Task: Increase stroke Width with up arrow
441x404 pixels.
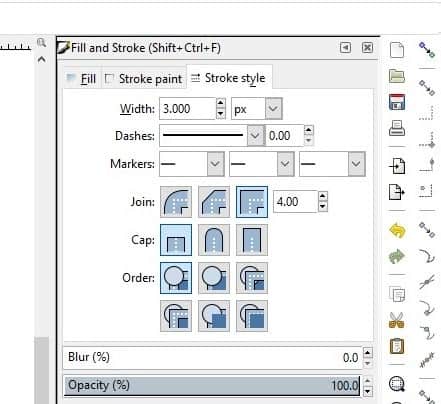Action: (x=220, y=103)
